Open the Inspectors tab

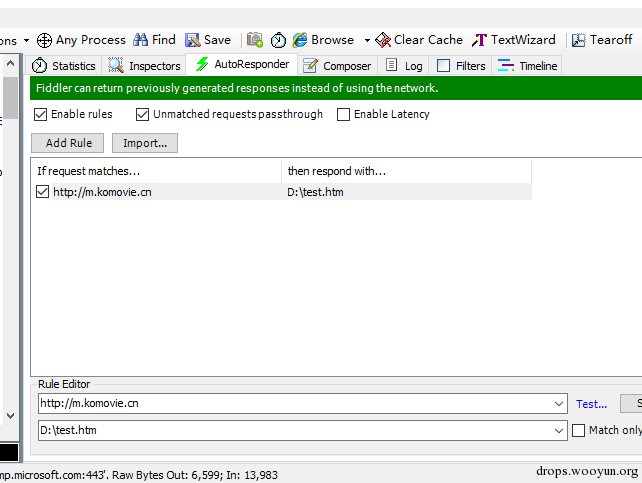(144, 65)
